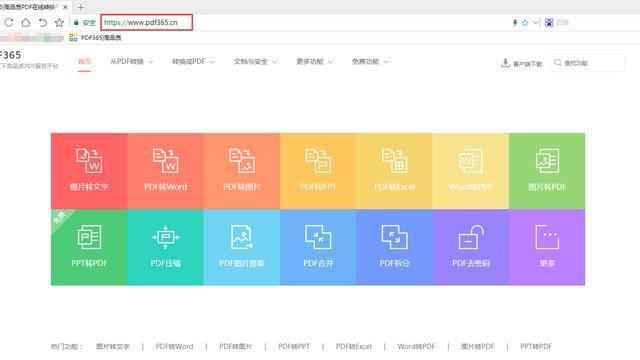The image size is (640, 360).
Task: Click the footer PDF转Excel link
Action: click(x=353, y=347)
